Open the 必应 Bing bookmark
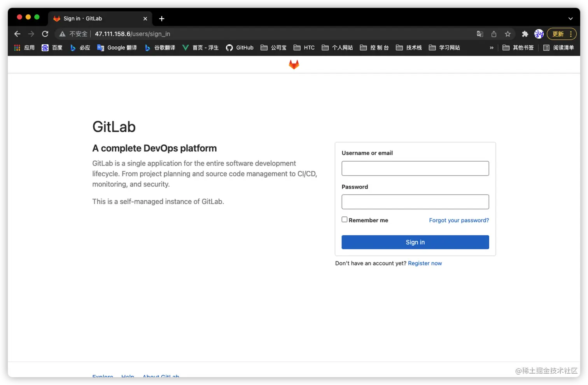 click(x=80, y=47)
